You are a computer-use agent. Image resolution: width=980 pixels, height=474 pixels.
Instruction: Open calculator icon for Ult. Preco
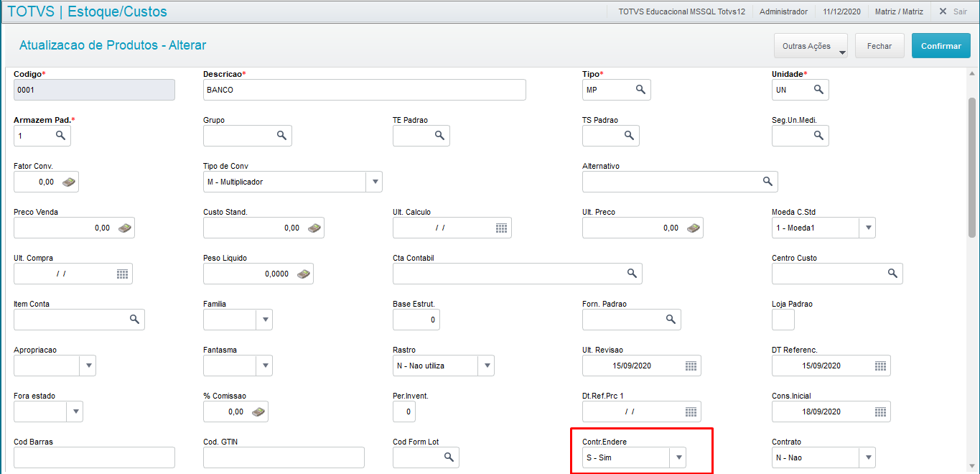[693, 228]
